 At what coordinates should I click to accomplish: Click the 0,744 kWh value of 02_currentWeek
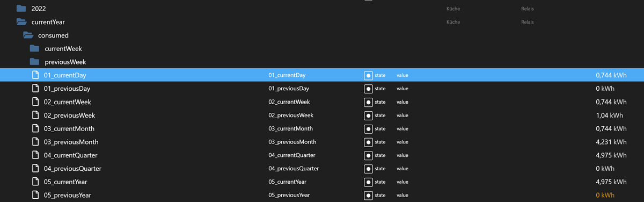611,102
